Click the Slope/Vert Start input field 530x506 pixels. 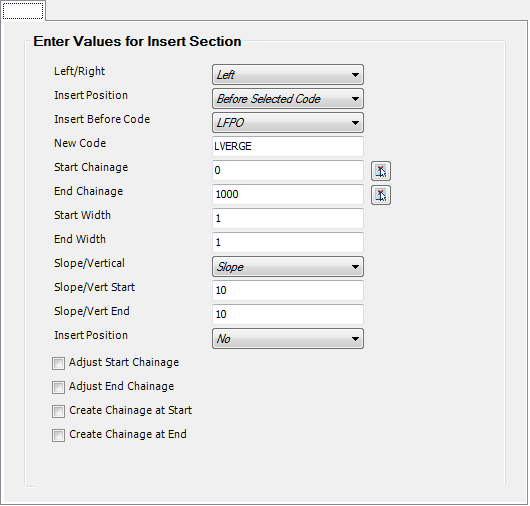(x=288, y=290)
